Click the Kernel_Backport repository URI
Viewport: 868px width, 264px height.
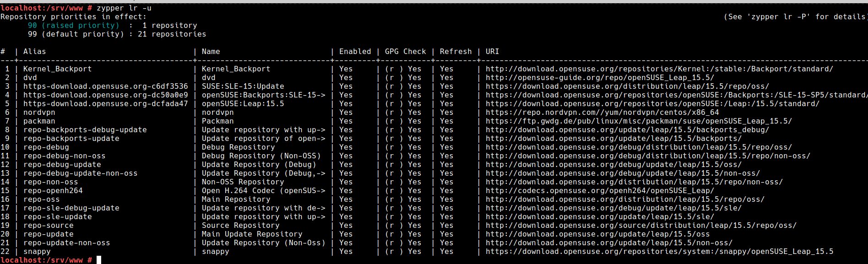(659, 69)
